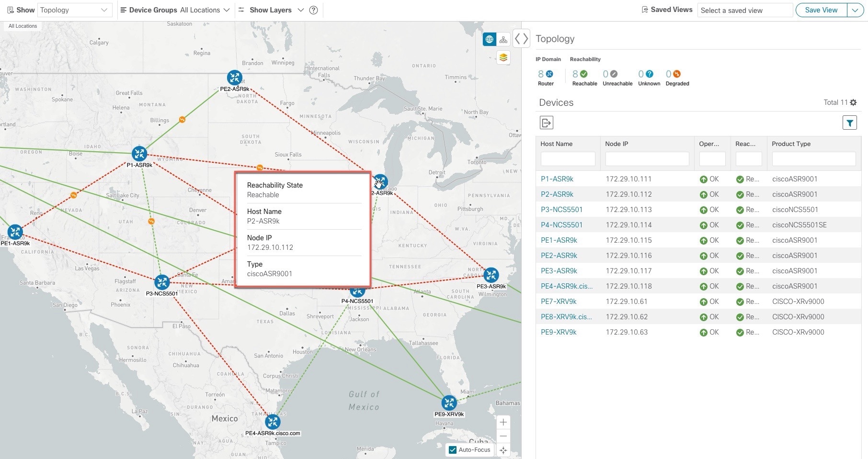Image resolution: width=868 pixels, height=459 pixels.
Task: Select the globe geographical view toggle
Action: click(489, 39)
